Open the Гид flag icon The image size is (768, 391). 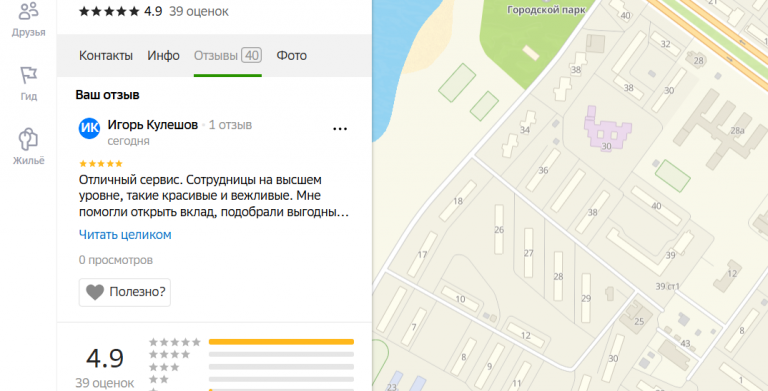28,83
